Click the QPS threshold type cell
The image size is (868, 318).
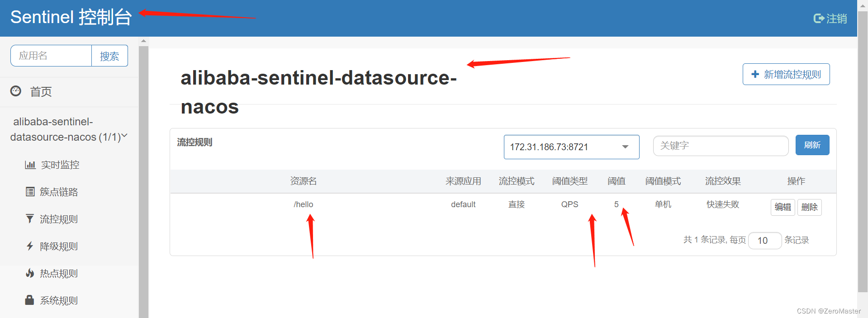tap(569, 204)
